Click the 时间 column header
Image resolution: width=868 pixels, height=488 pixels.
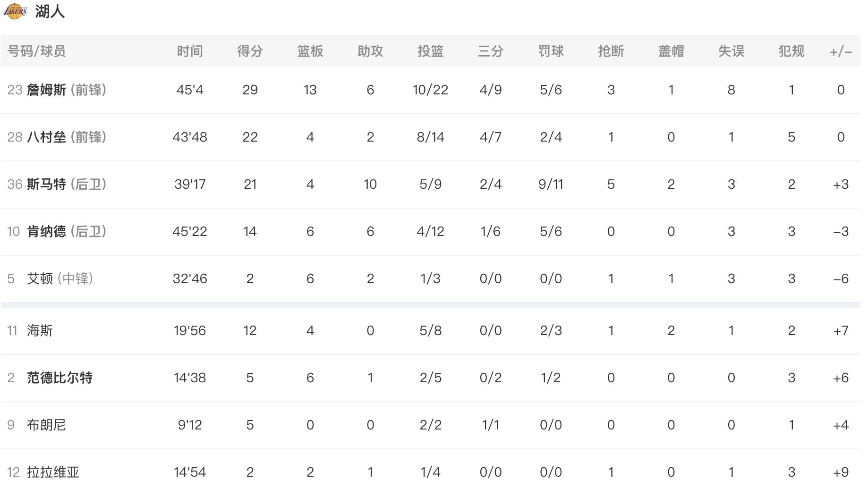[190, 51]
